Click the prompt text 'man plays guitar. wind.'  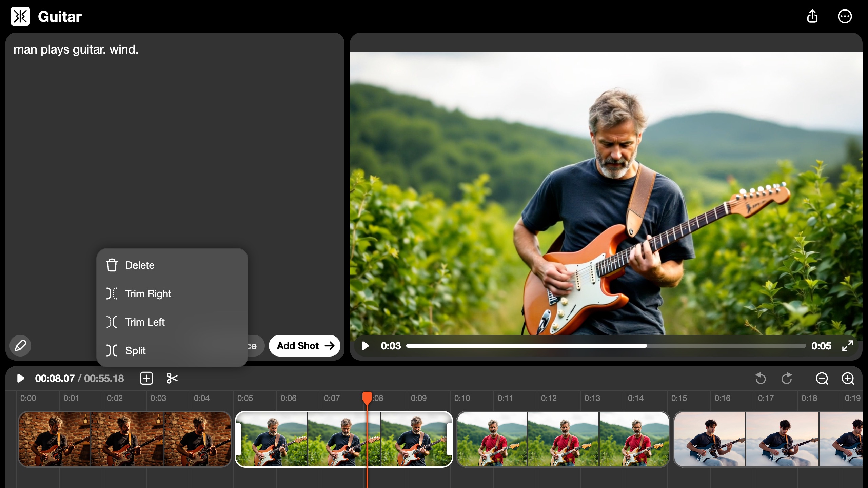click(76, 49)
